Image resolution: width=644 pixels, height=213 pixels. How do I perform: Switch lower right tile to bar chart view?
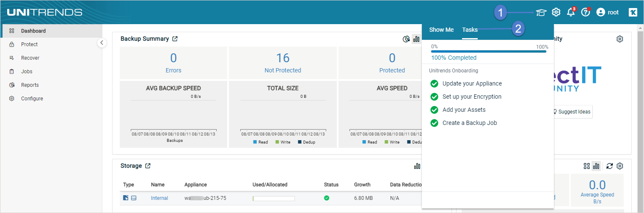596,166
